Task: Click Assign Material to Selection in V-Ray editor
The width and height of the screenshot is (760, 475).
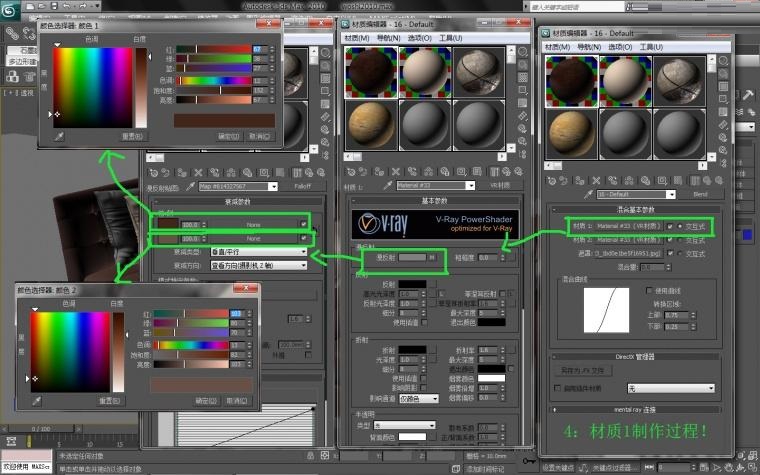Action: tap(379, 172)
